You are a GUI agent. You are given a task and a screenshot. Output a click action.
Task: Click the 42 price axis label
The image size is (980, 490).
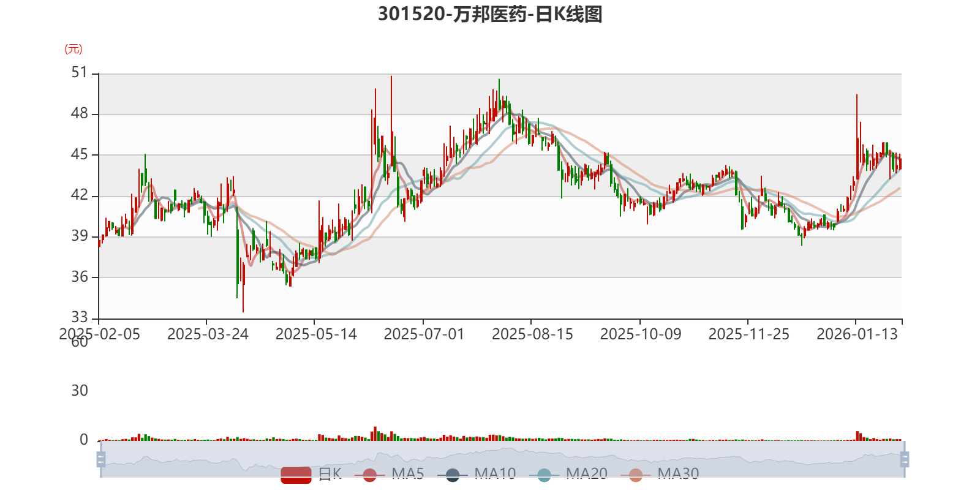click(x=80, y=195)
